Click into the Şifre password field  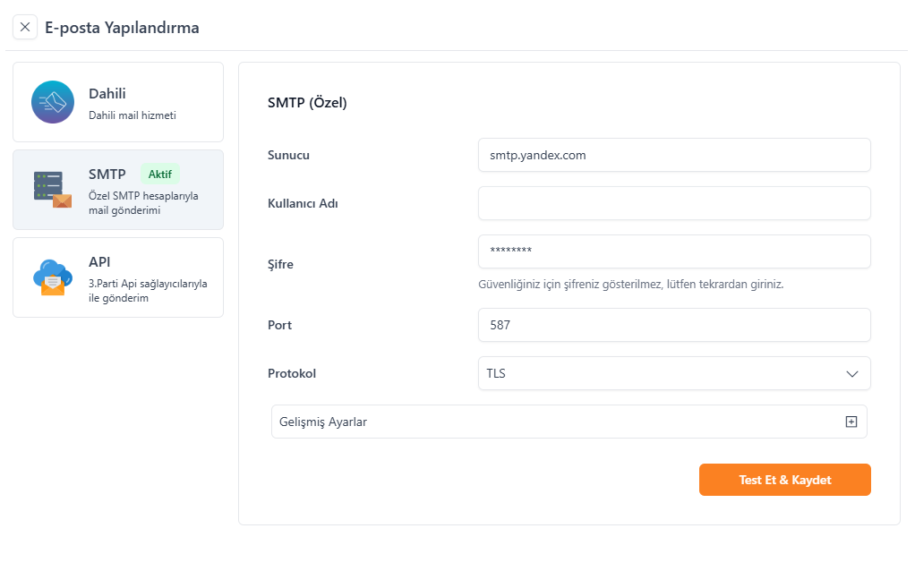click(x=673, y=251)
